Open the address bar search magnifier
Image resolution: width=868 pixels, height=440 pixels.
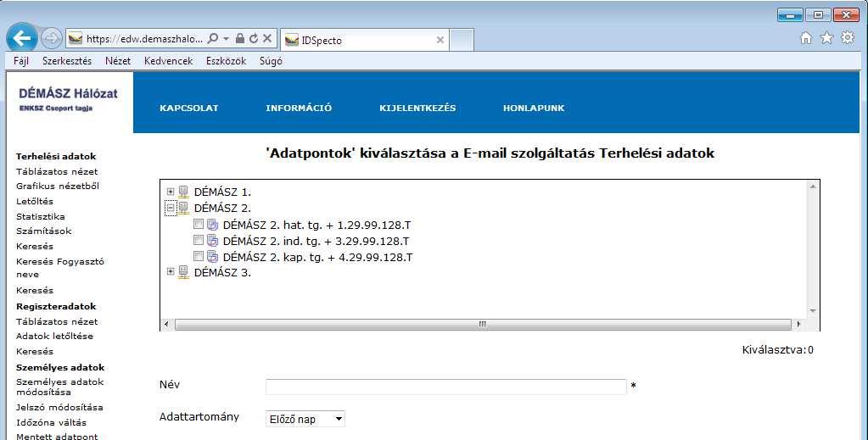pos(213,39)
